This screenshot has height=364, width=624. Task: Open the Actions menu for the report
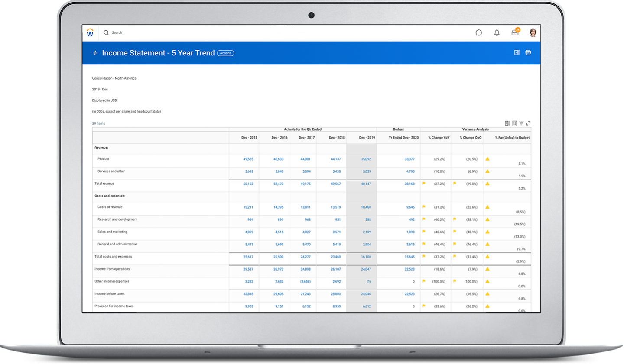225,53
